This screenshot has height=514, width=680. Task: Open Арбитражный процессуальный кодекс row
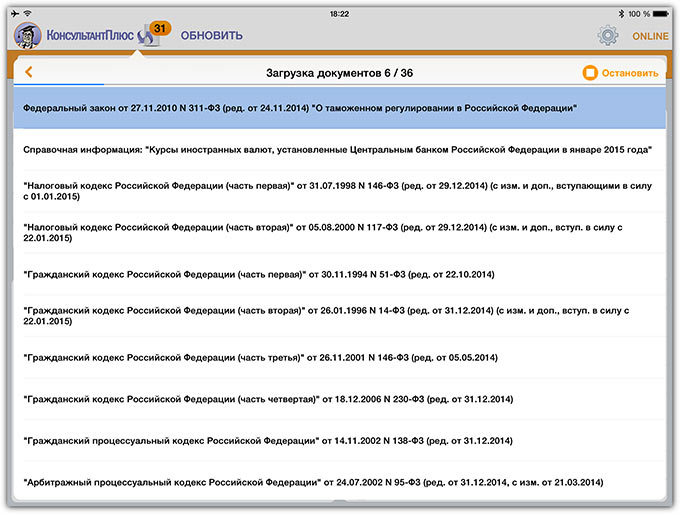[340, 482]
